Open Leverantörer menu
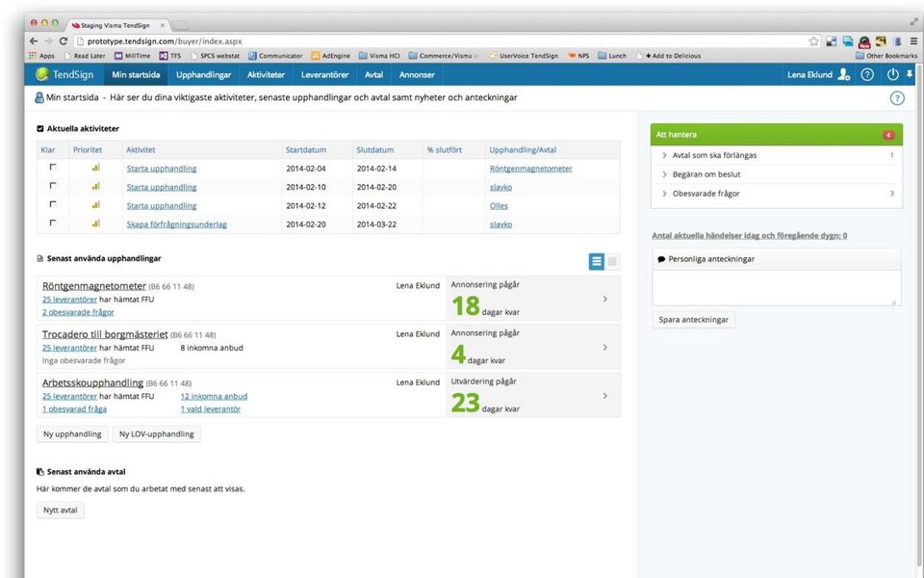 coord(324,74)
